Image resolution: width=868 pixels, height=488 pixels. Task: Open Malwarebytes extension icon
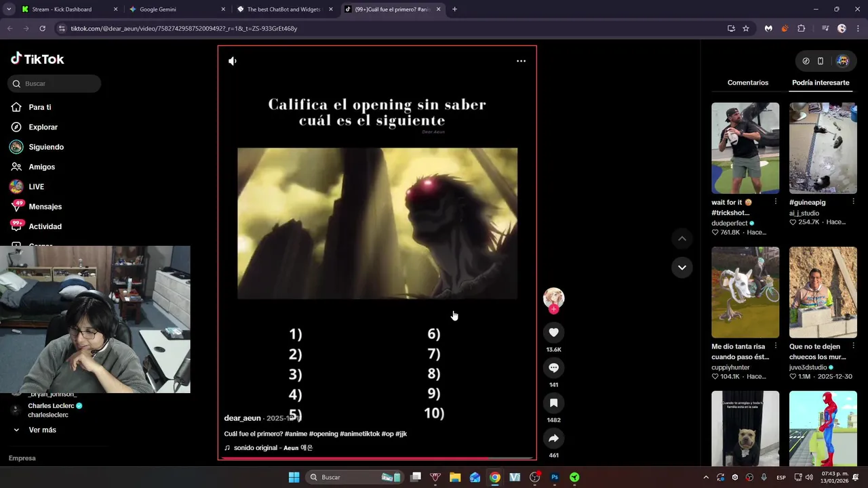[x=768, y=28]
